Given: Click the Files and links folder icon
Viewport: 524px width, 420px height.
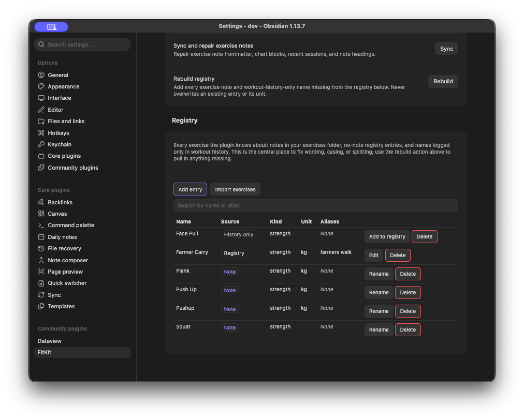Looking at the screenshot, I should click(41, 121).
